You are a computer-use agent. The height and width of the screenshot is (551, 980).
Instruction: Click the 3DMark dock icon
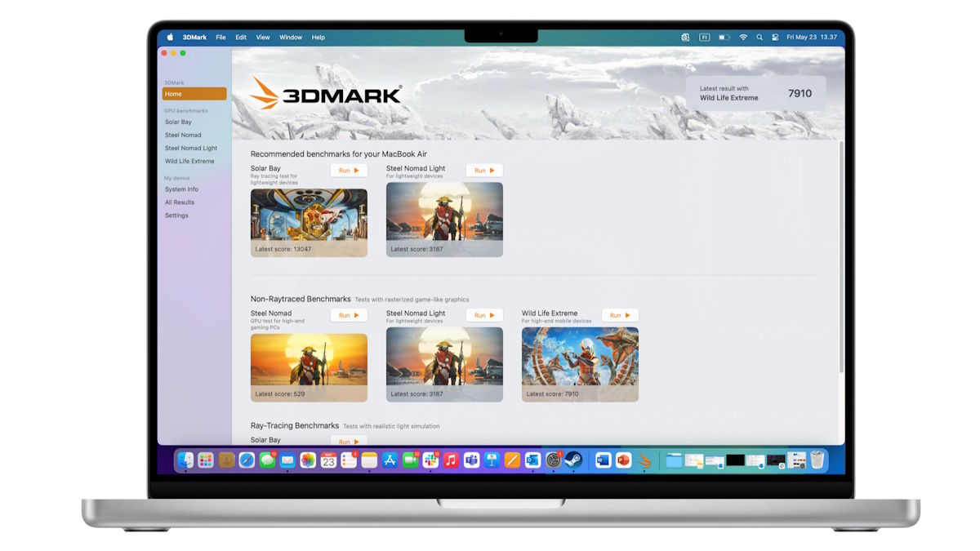click(x=644, y=460)
